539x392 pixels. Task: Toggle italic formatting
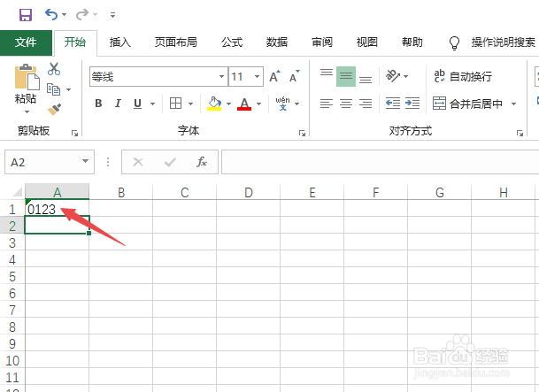coord(118,103)
